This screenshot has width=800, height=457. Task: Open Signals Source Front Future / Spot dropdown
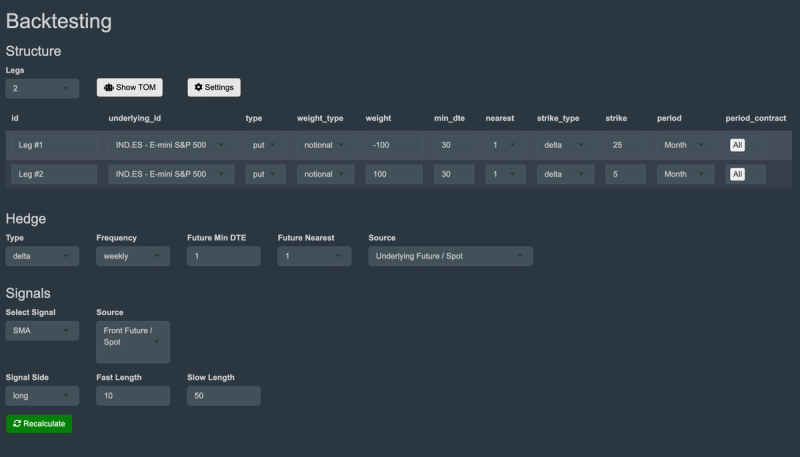point(133,342)
